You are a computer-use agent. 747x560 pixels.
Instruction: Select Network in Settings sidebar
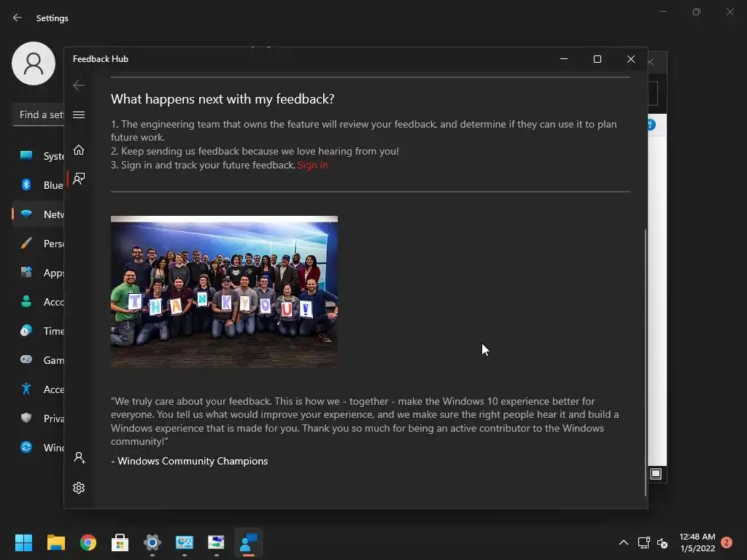point(38,214)
